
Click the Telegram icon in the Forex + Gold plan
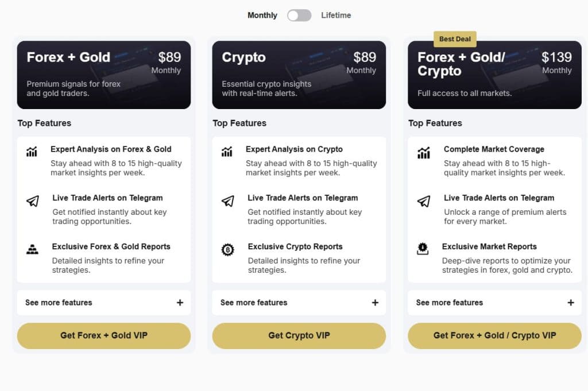tap(32, 201)
